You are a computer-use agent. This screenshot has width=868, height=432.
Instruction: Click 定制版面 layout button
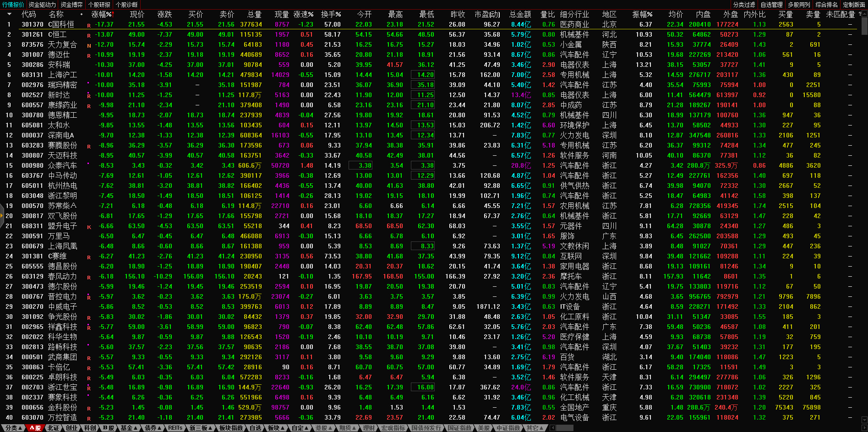click(854, 5)
